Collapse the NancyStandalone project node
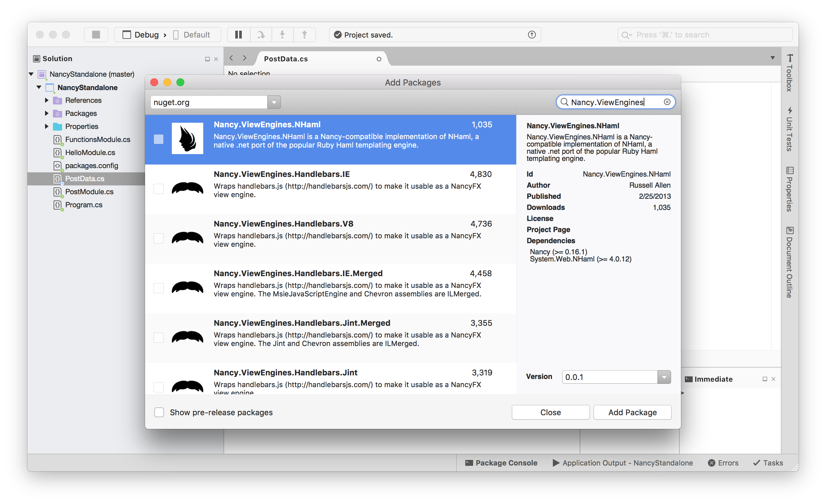This screenshot has height=504, width=826. (39, 87)
